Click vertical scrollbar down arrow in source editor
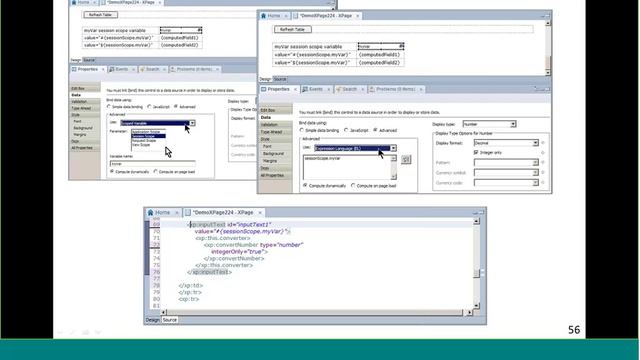 pos(476,306)
